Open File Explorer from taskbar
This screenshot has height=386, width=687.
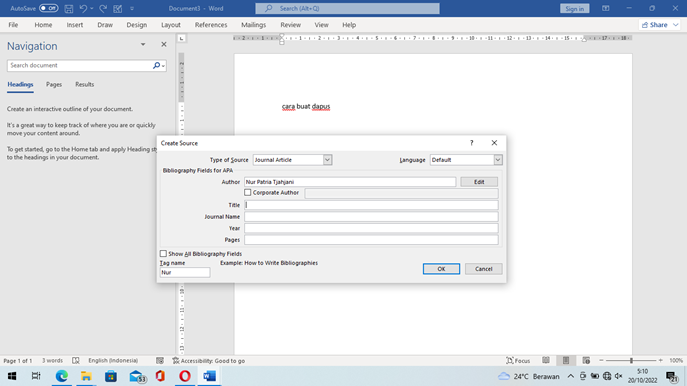click(86, 376)
